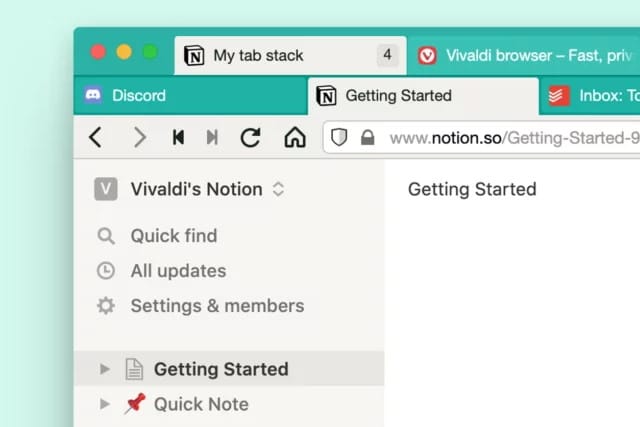Open the shield tracker blocker icon
This screenshot has width=640, height=427.
coord(340,138)
